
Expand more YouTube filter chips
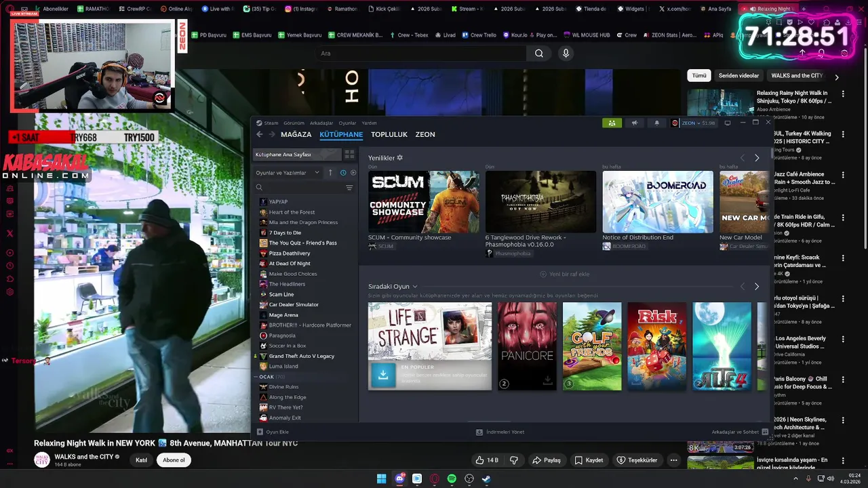[837, 77]
